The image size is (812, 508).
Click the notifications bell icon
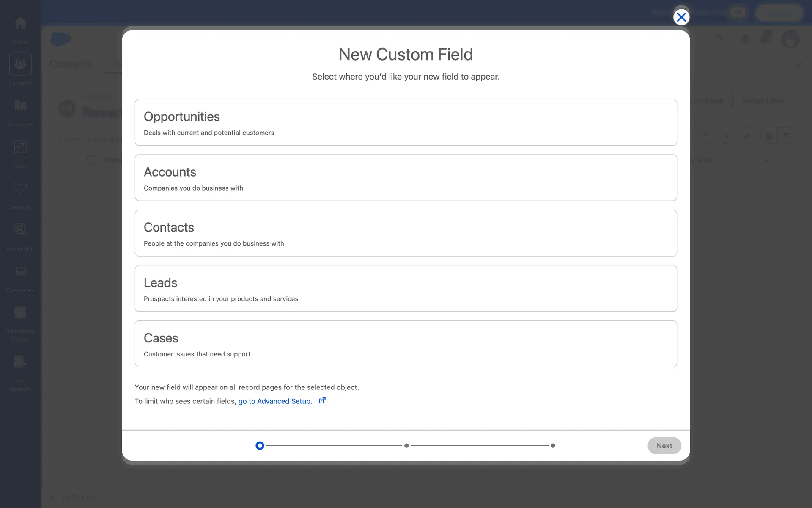click(x=765, y=38)
